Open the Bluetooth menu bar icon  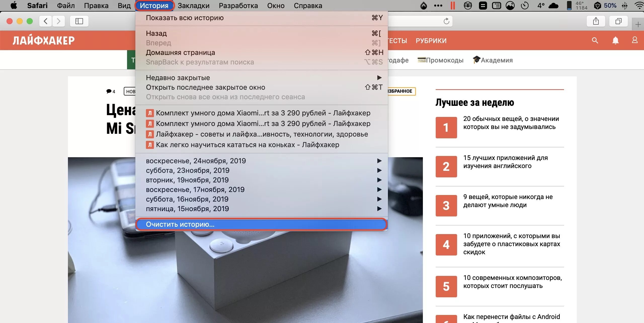tap(625, 6)
